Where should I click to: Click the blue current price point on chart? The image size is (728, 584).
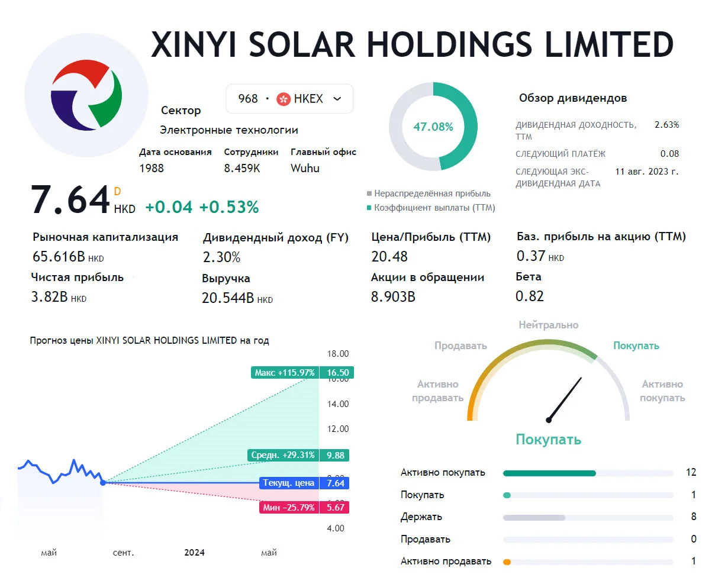[103, 483]
